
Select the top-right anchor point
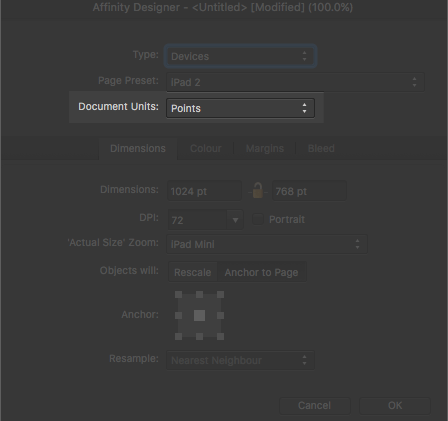tap(220, 294)
